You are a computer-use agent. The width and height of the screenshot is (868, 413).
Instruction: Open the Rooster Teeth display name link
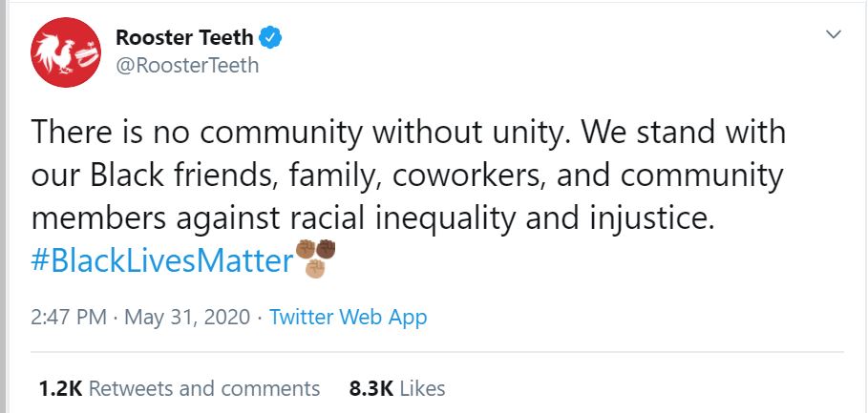[185, 38]
